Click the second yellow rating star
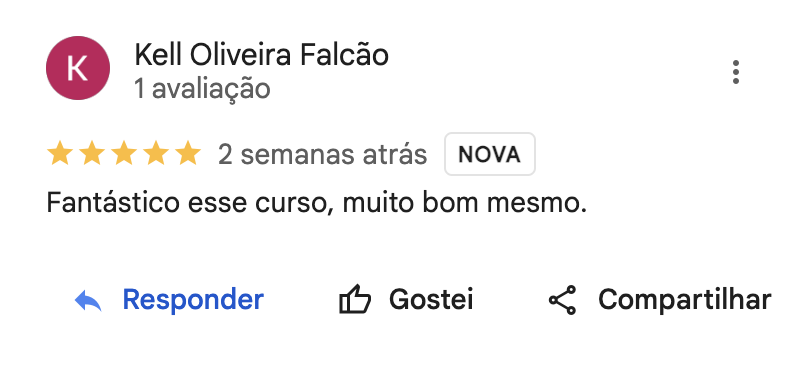The height and width of the screenshot is (374, 794). (92, 153)
